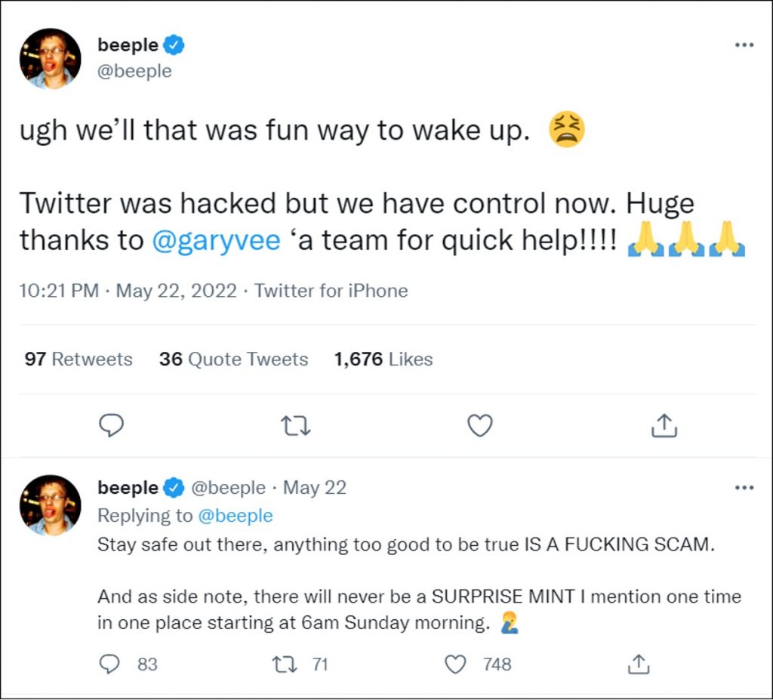Open @beeple in Replying to line
773x700 pixels.
(235, 516)
